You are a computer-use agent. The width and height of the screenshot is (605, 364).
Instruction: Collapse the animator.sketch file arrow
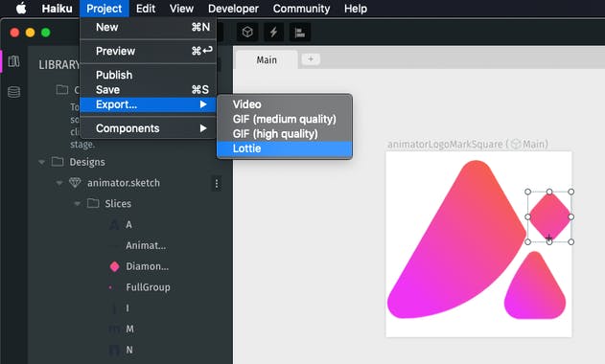click(x=59, y=183)
